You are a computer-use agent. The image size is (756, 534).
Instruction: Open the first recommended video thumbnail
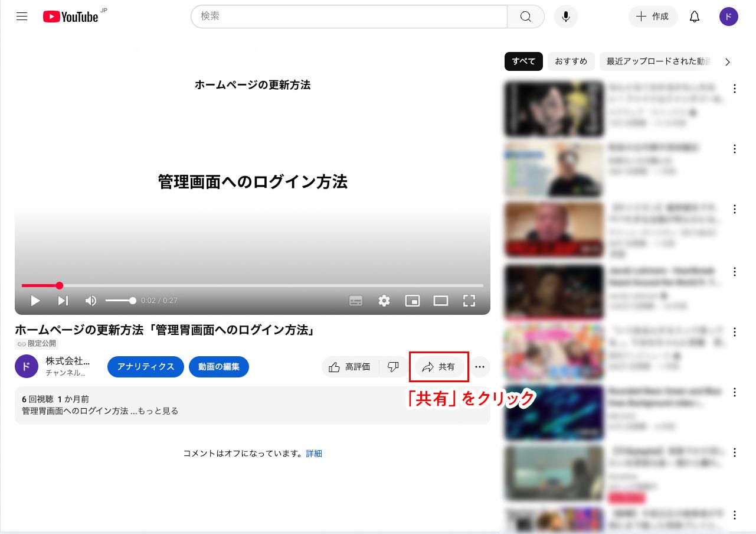point(554,109)
